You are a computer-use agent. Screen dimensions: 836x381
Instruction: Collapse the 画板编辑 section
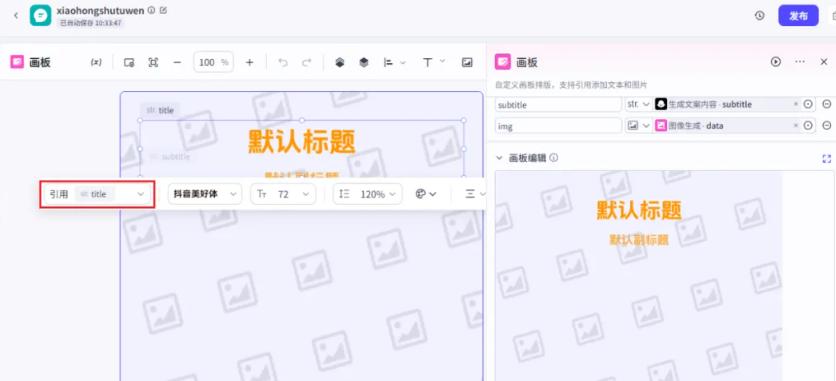(x=500, y=158)
